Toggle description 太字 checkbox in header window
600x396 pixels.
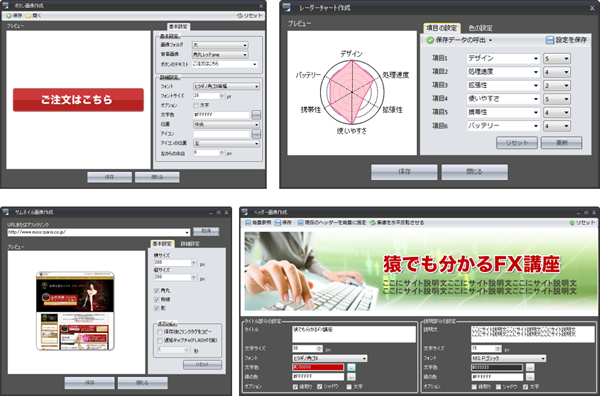pos(525,387)
